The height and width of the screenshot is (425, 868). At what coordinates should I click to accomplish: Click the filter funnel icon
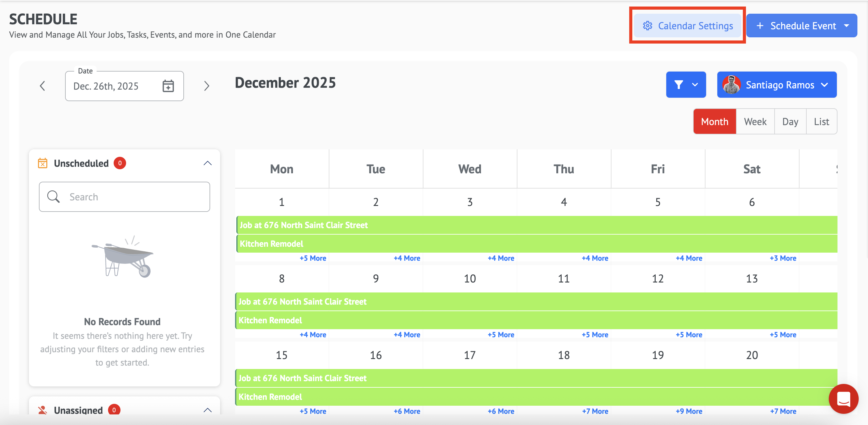pos(679,85)
